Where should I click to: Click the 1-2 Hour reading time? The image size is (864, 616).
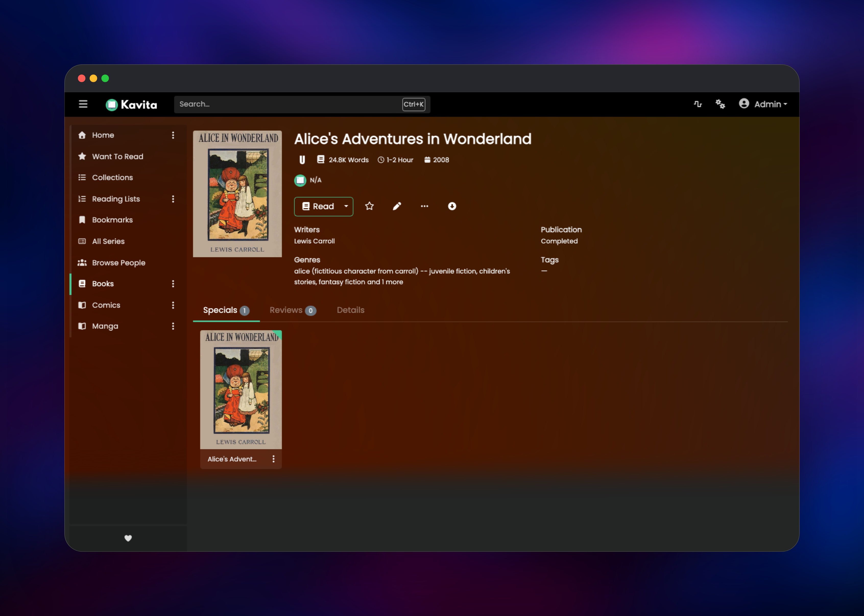coord(400,160)
